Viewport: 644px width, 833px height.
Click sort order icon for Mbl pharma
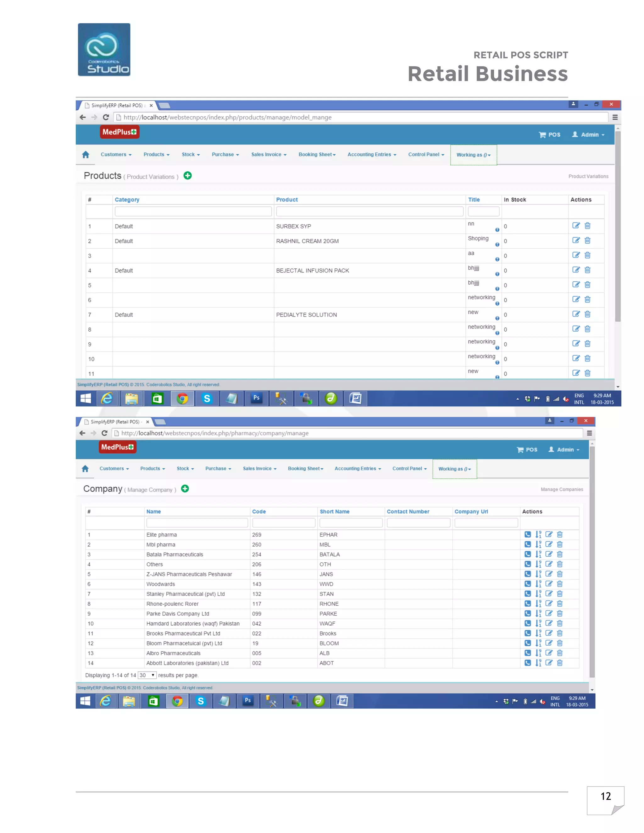coord(538,544)
